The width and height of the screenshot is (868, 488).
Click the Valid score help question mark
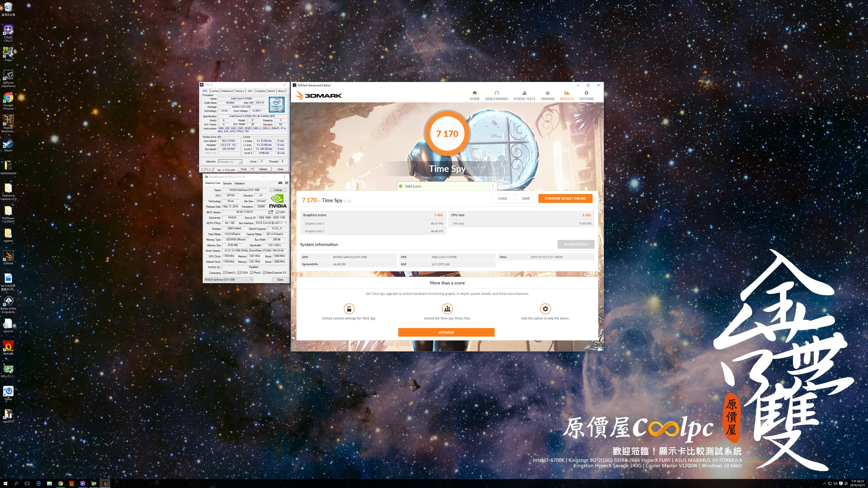pyautogui.click(x=493, y=186)
